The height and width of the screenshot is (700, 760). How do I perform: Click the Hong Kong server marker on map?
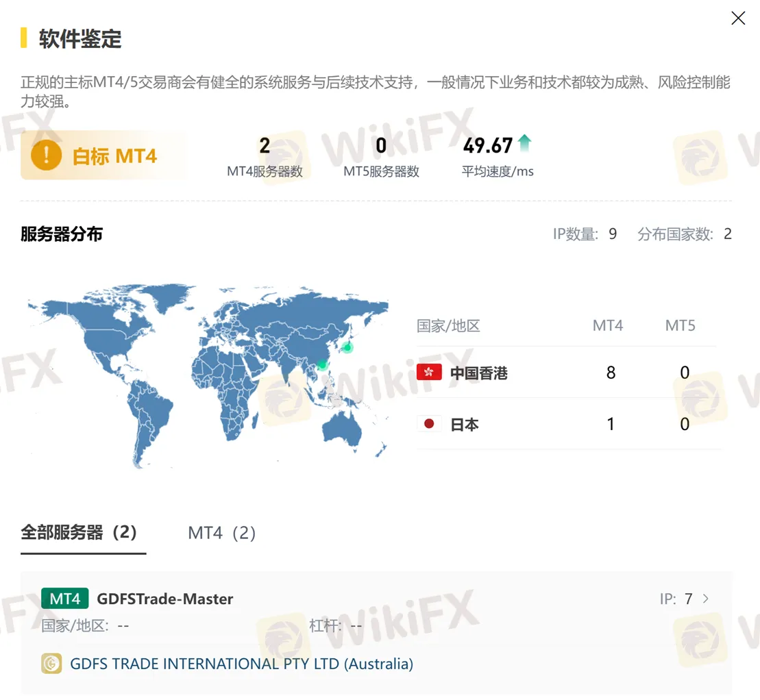click(x=321, y=364)
